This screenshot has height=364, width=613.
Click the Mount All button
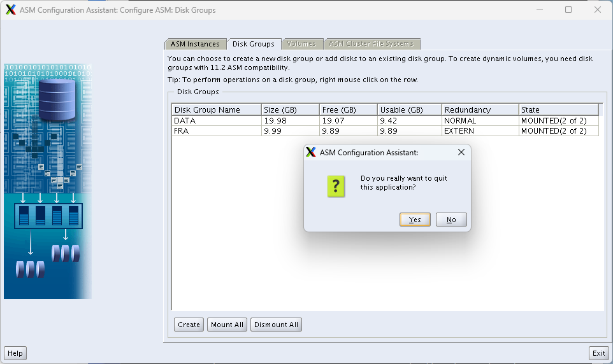(x=227, y=325)
